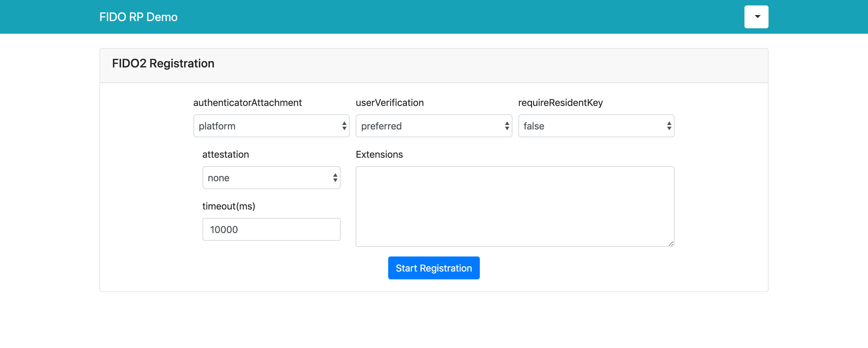This screenshot has width=868, height=348.
Task: Click the attestation label
Action: tap(225, 154)
